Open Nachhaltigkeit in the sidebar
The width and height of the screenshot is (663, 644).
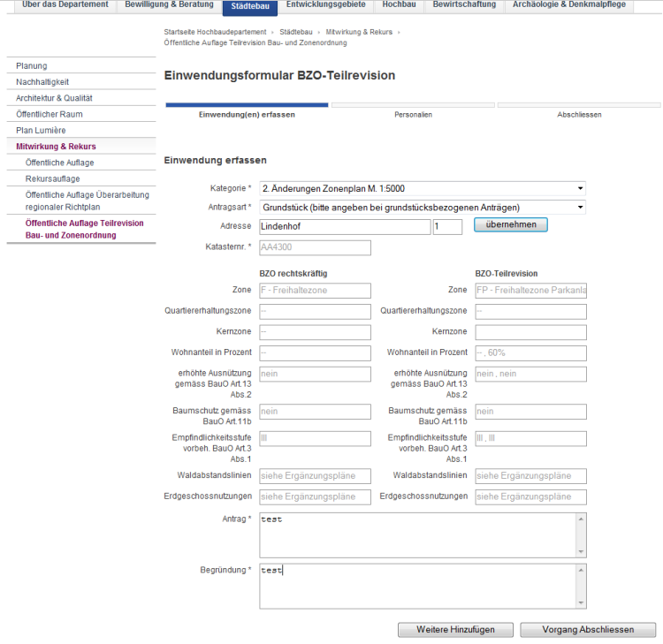(81, 82)
